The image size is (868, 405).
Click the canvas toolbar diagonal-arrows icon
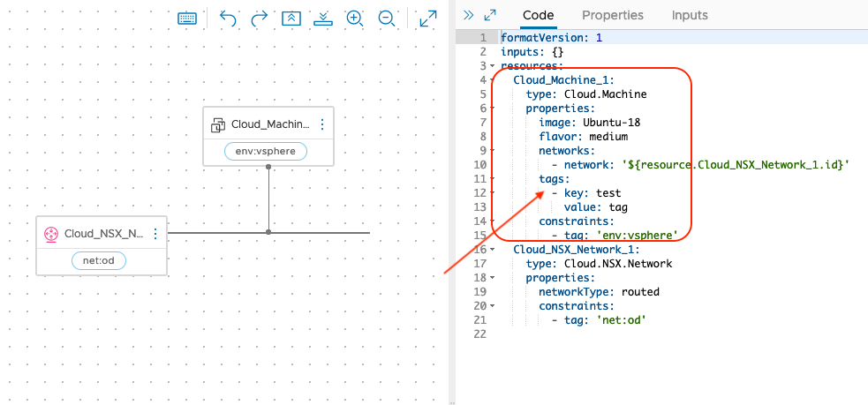click(x=428, y=19)
